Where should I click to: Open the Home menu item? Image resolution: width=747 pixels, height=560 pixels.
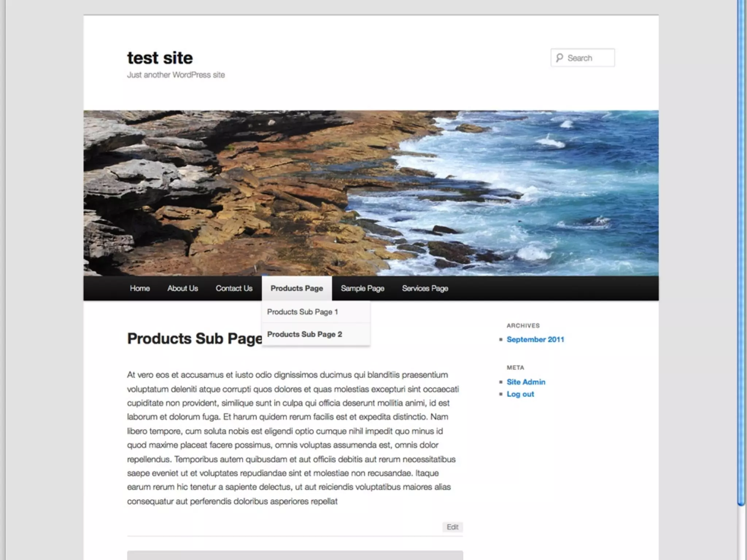tap(140, 288)
